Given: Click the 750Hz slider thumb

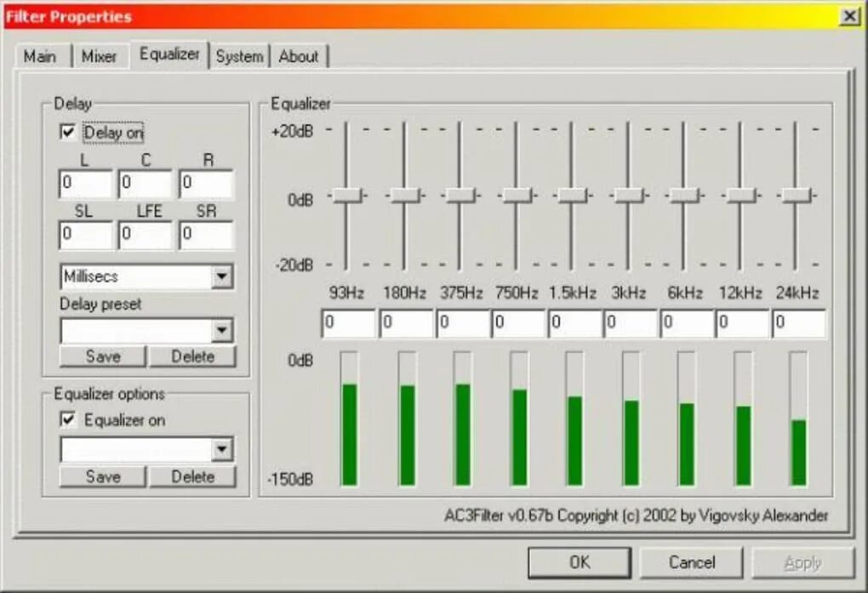Looking at the screenshot, I should (x=517, y=196).
